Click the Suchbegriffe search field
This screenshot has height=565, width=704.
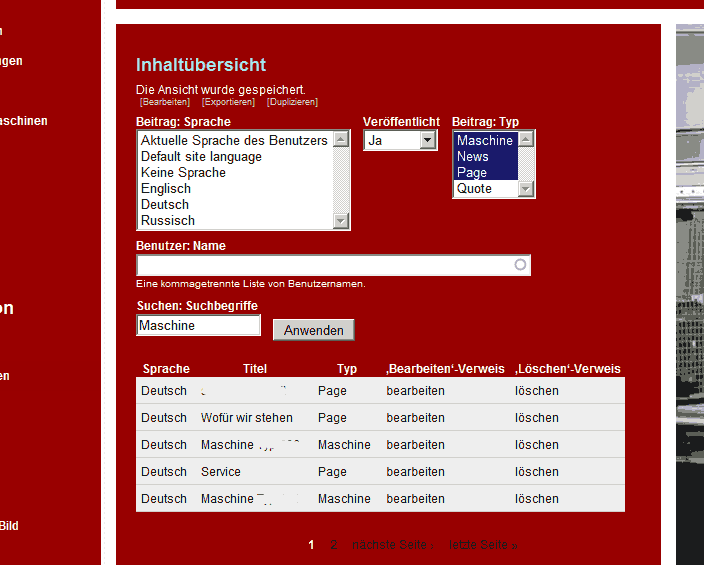(x=198, y=326)
